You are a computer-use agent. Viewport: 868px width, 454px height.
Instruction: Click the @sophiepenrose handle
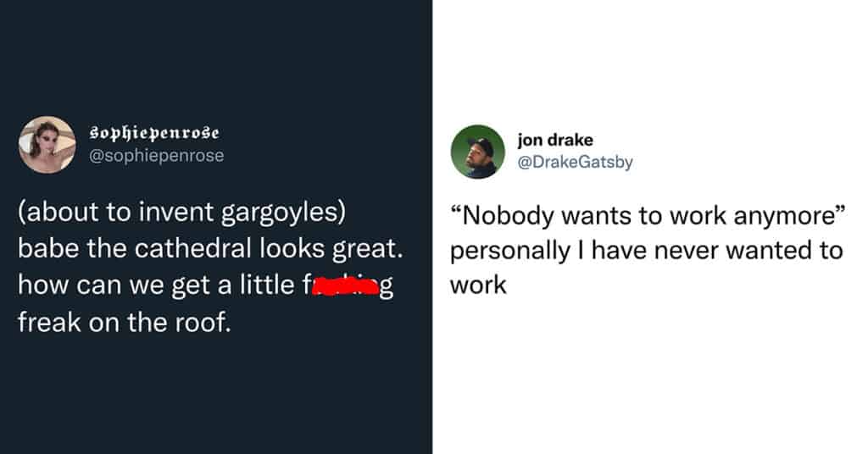click(x=157, y=156)
